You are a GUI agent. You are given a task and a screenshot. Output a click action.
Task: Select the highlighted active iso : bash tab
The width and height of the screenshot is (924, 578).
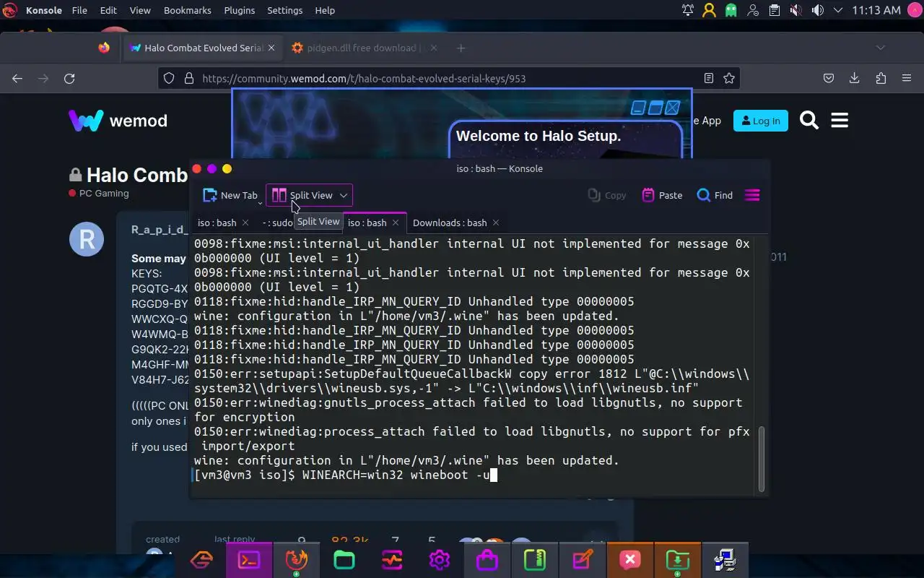point(367,223)
